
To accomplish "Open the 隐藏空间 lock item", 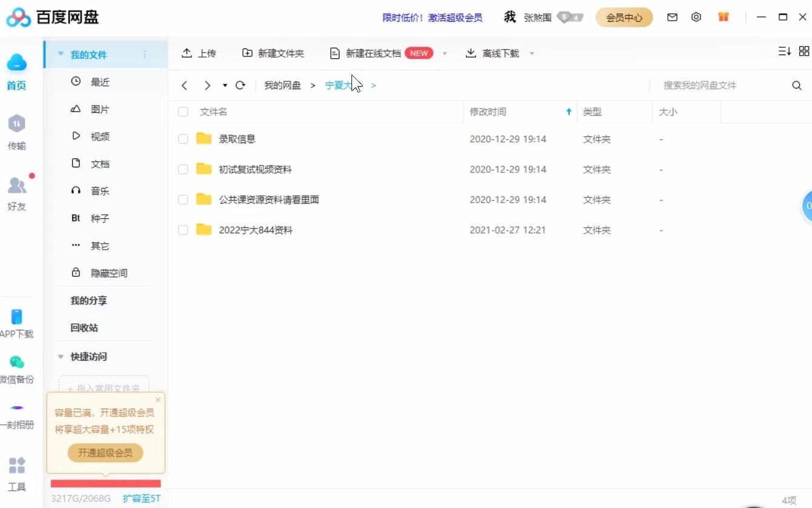I will point(99,273).
